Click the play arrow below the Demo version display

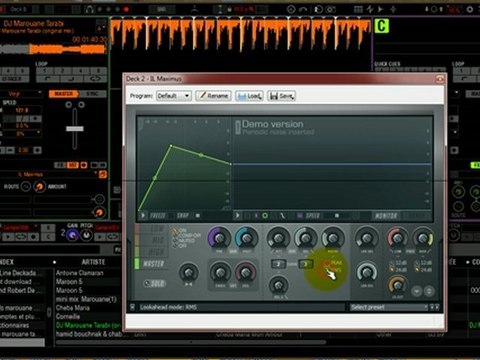238,216
